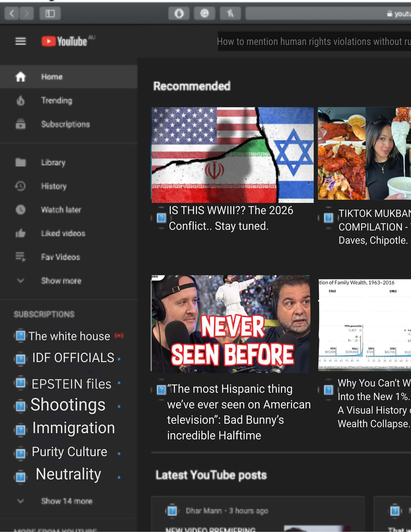The height and width of the screenshot is (532, 411).
Task: Go back using the browser back arrow
Action: 12,13
